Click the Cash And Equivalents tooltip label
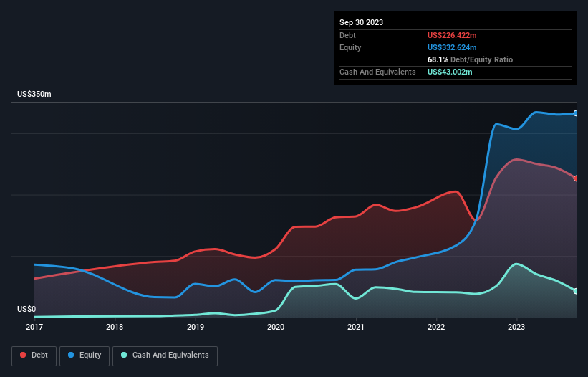 click(377, 72)
